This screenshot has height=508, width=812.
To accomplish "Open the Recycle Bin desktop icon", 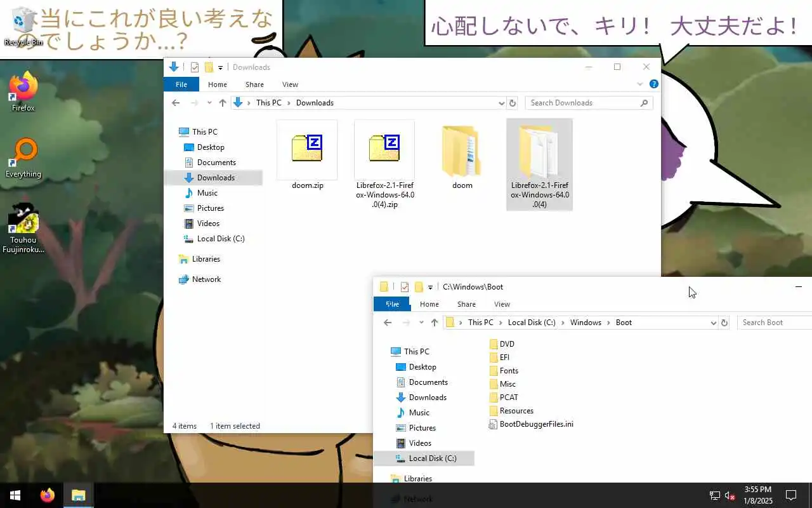I will (23, 27).
